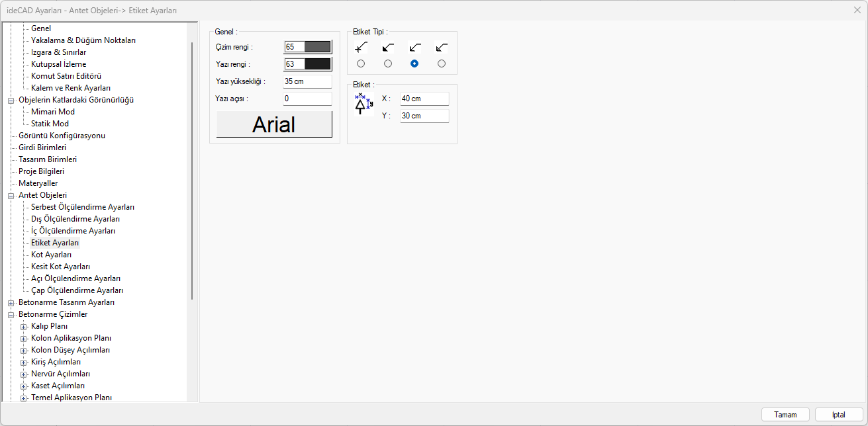Viewport: 868px width, 426px height.
Task: Expand the Kalıp Planı tree node
Action: [x=23, y=327]
